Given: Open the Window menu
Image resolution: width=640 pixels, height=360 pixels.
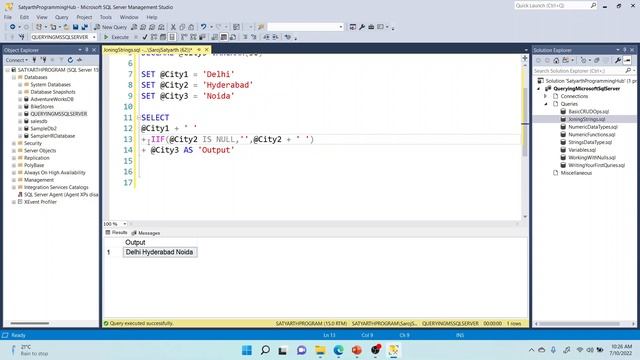Looking at the screenshot, I should [129, 17].
